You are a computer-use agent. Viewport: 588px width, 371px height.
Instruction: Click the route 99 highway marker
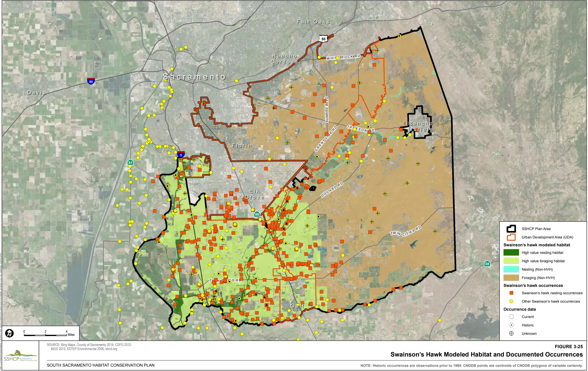257,214
